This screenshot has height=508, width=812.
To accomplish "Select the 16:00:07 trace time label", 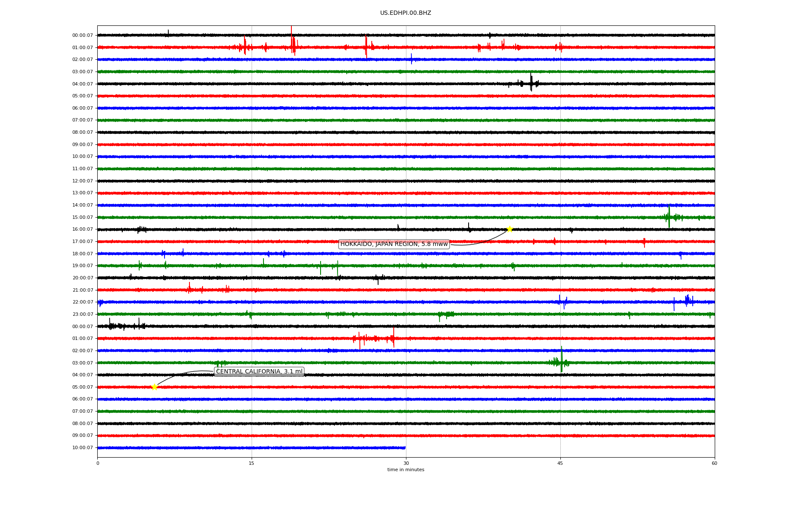I will tap(82, 229).
